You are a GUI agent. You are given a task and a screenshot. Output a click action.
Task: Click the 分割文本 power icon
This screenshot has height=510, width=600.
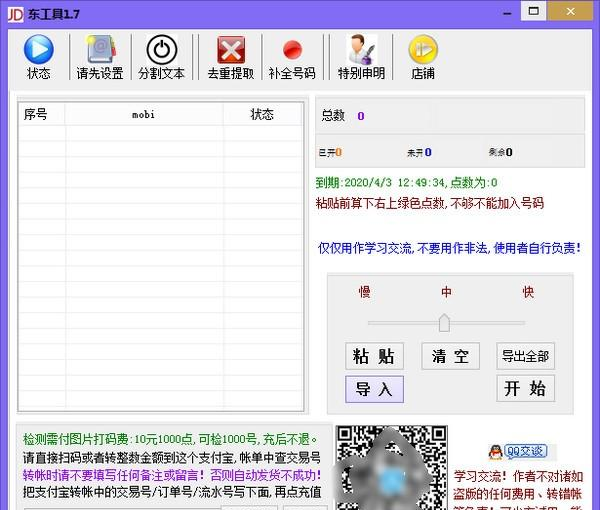[162, 49]
